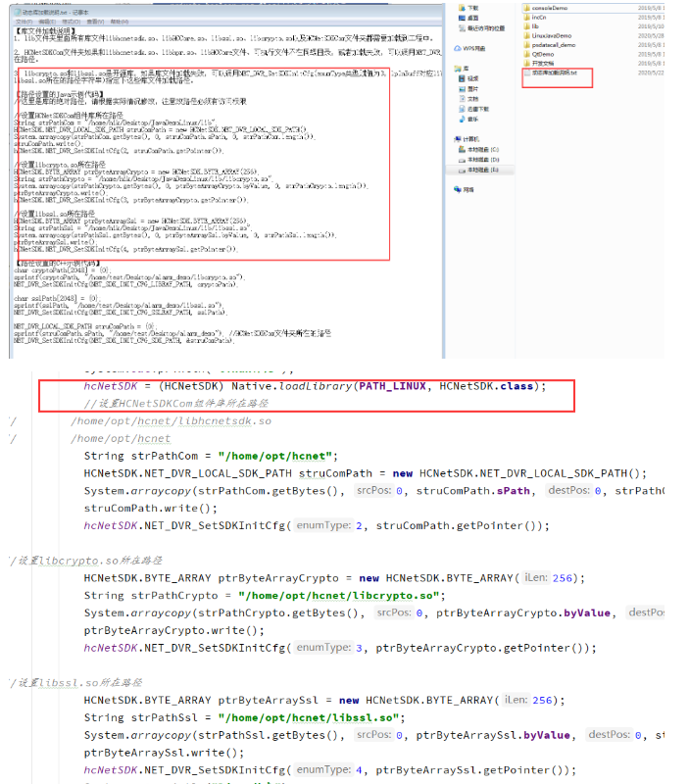This screenshot has width=689, height=784.
Task: Click the "/home/opt/hcnet/libssl.so" string literal
Action: [x=309, y=717]
